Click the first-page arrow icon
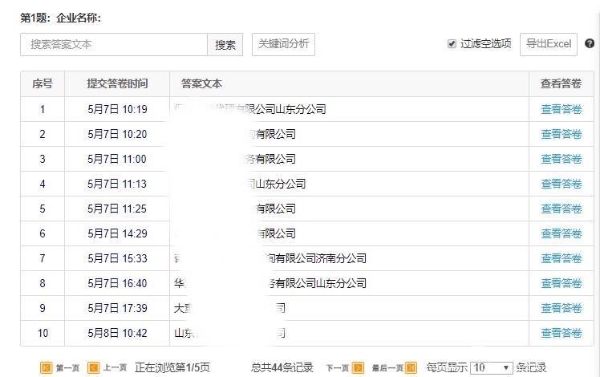The height and width of the screenshot is (377, 600). (x=46, y=368)
